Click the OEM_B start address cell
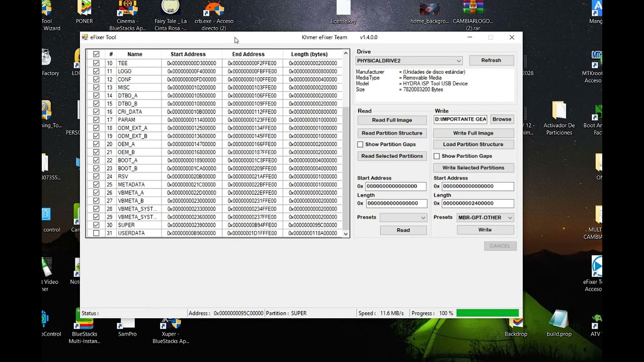The width and height of the screenshot is (644, 362). point(191,152)
